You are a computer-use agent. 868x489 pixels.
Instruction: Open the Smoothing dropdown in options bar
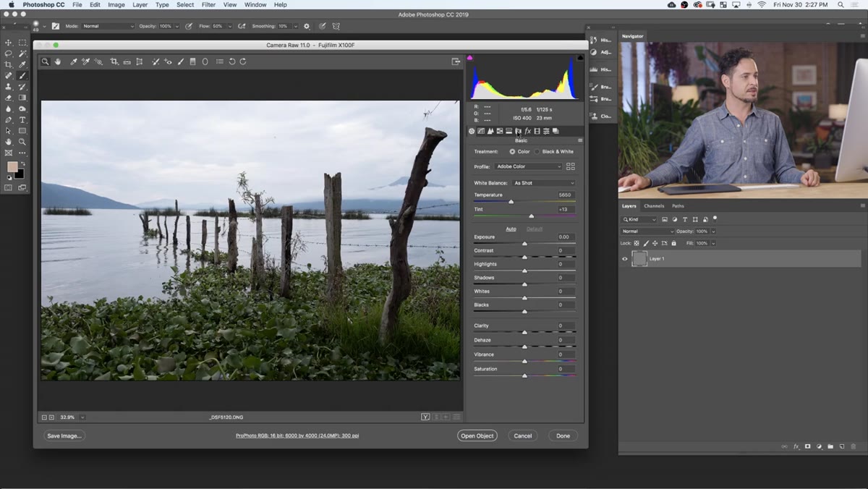(x=295, y=26)
